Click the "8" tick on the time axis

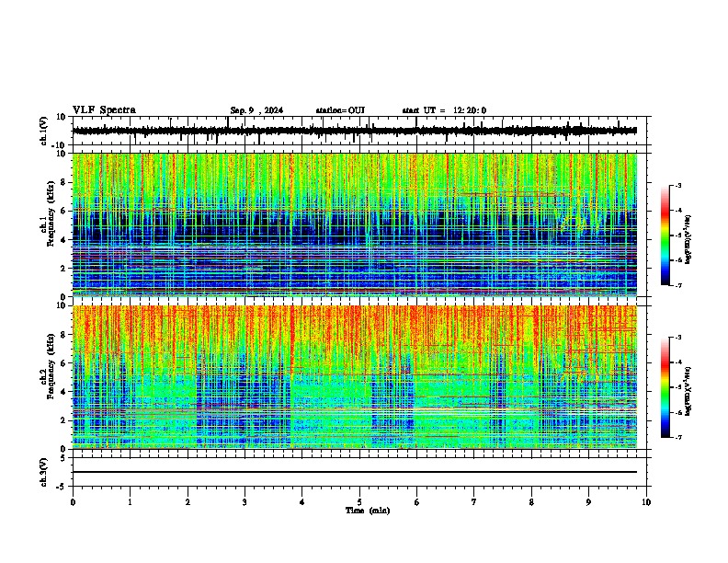(531, 502)
